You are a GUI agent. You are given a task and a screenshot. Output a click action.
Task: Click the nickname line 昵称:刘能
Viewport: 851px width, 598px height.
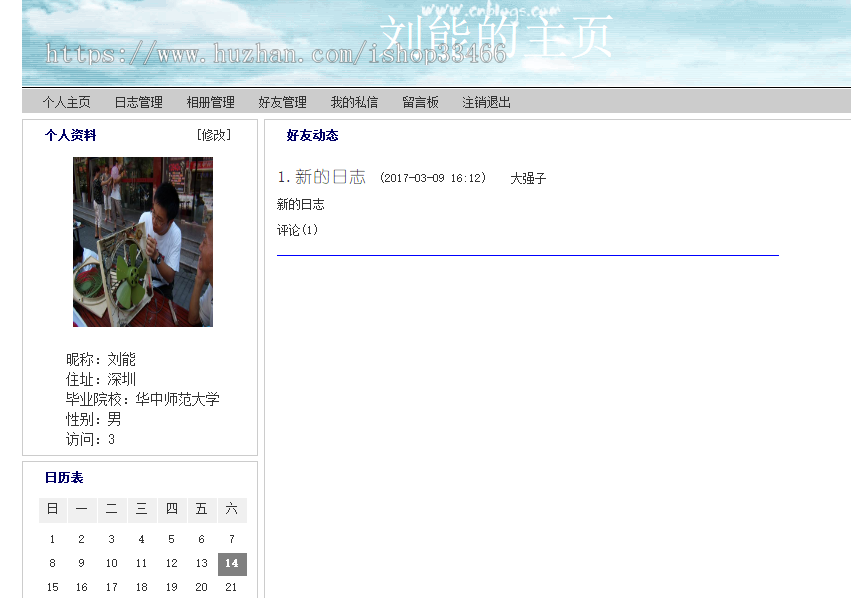click(x=101, y=359)
